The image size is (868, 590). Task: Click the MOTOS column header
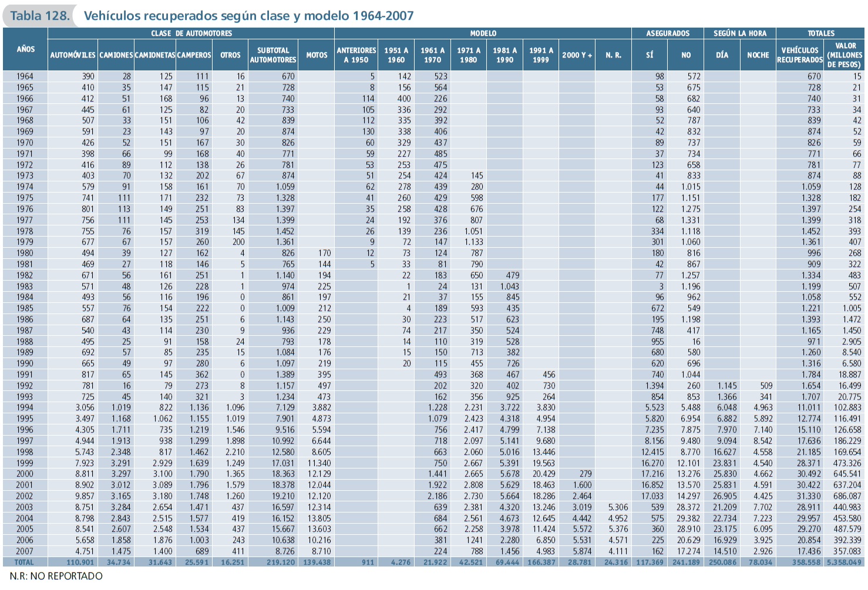pyautogui.click(x=317, y=55)
